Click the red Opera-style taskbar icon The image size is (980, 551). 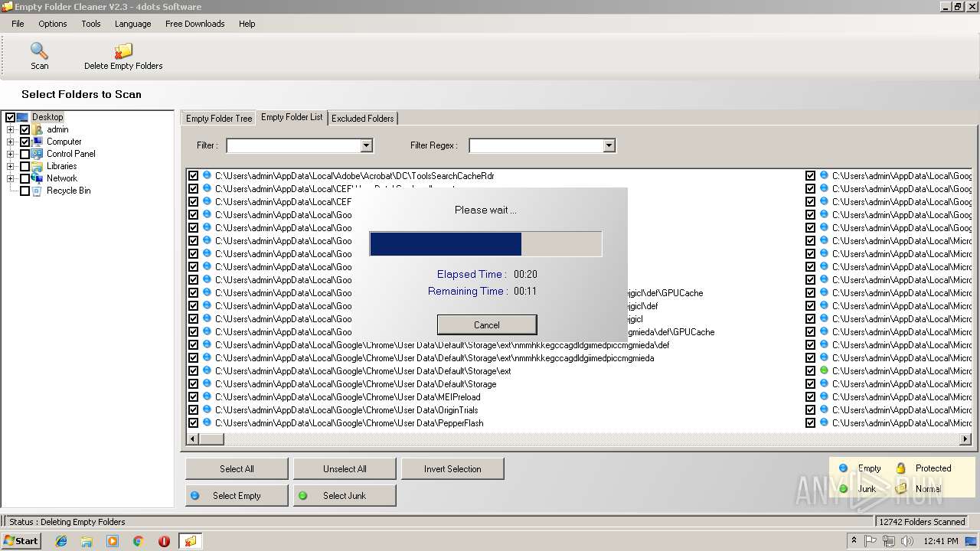pos(164,541)
